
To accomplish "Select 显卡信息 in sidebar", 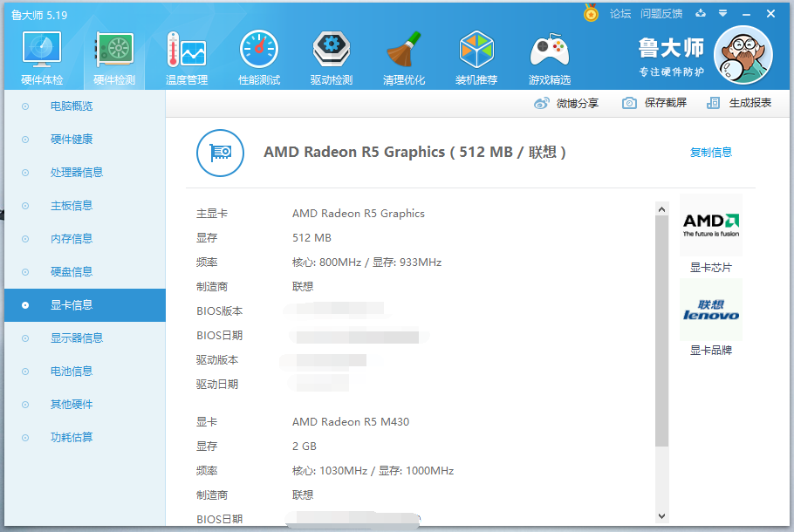I will pyautogui.click(x=86, y=305).
